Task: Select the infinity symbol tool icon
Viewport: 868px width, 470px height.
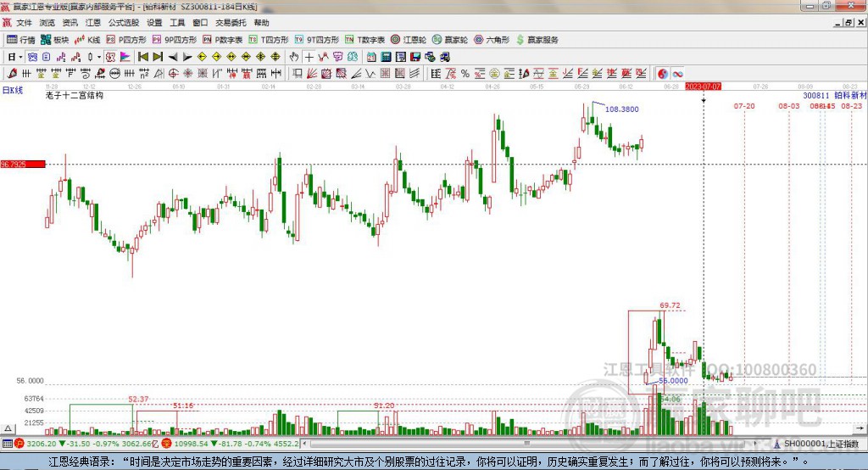Action: 677,74
